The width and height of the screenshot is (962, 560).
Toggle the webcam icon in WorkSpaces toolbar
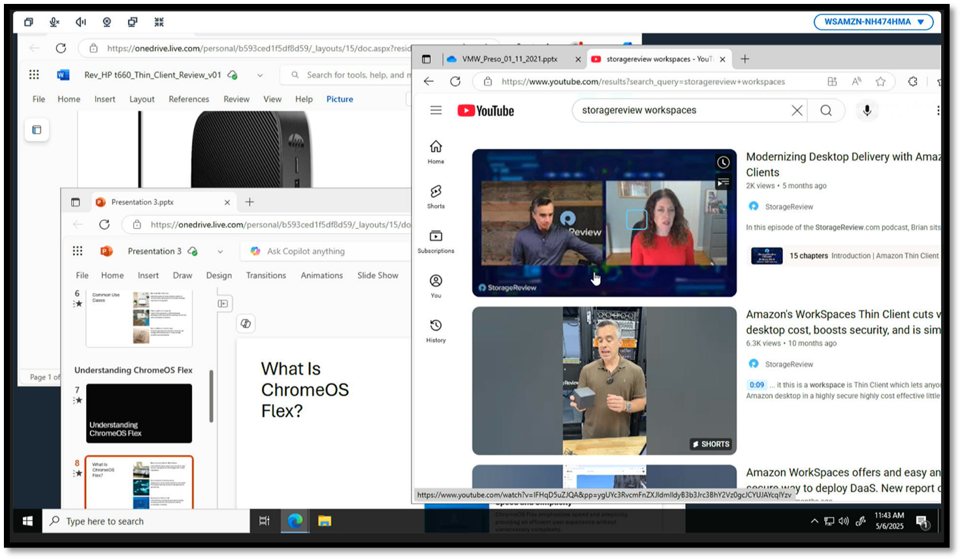point(107,22)
